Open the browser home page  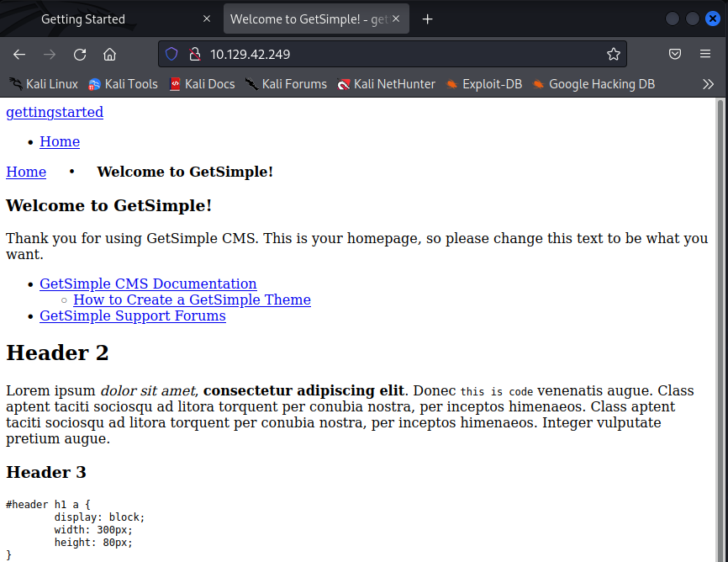[109, 55]
